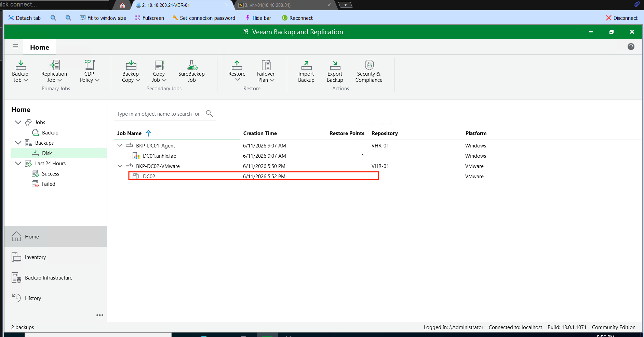Collapse the Jobs tree node
This screenshot has width=644, height=337.
click(x=18, y=122)
